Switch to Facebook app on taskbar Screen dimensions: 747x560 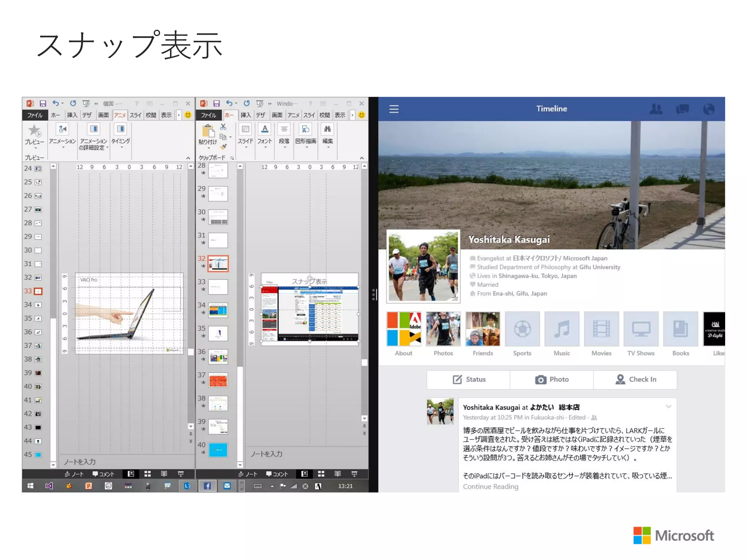207,486
